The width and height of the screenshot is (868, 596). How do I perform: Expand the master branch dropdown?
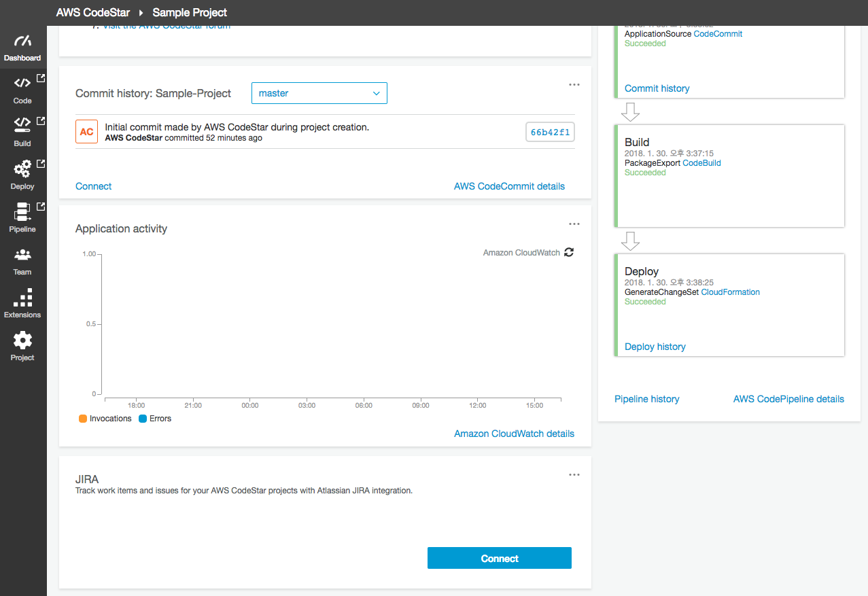point(319,93)
